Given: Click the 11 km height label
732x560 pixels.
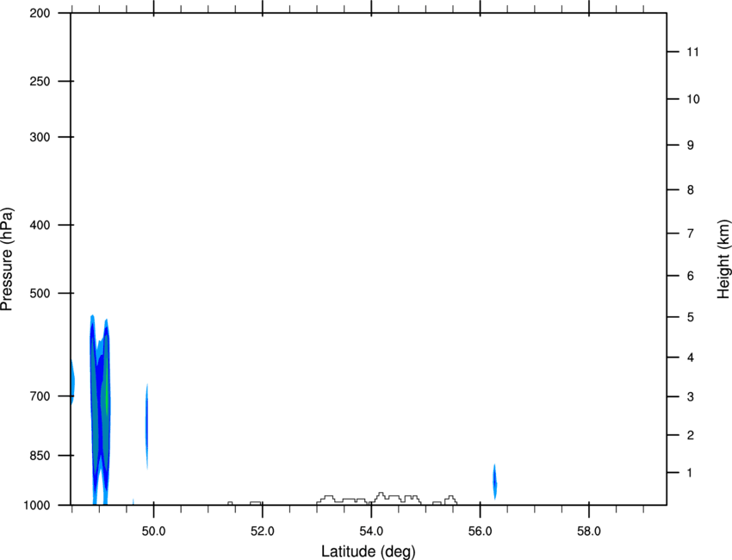Looking at the screenshot, I should [692, 52].
